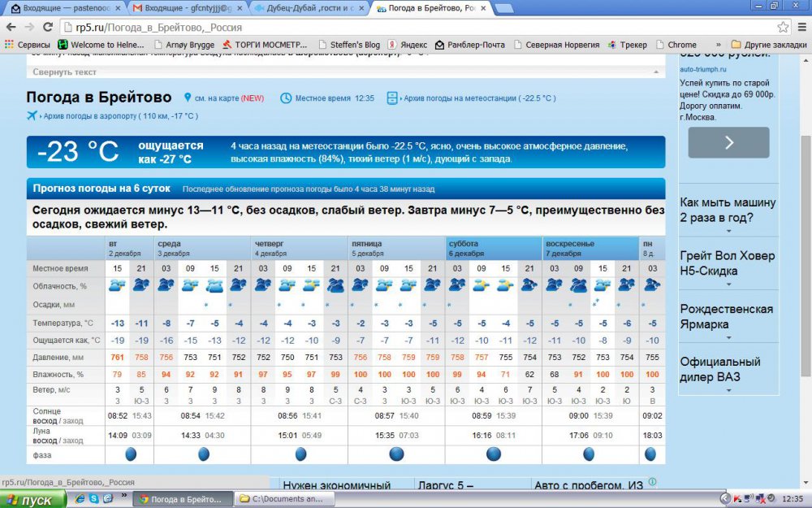This screenshot has width=812, height=508.
Task: Click the Windows 'пуск' Start button
Action: (31, 499)
